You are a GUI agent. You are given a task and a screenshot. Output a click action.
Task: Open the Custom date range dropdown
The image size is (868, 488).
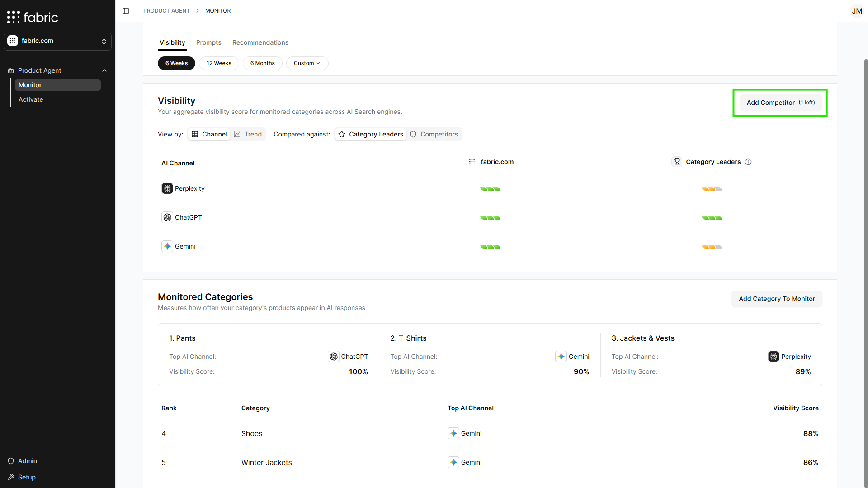307,63
